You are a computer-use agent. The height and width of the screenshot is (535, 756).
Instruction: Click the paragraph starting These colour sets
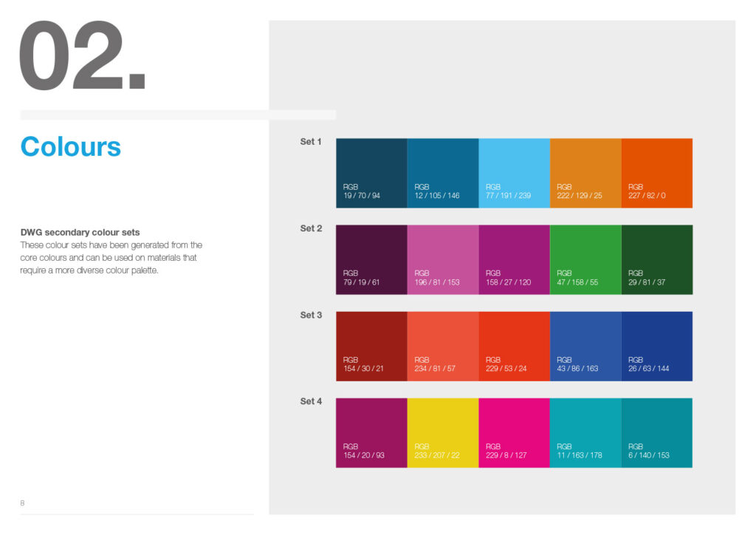111,258
